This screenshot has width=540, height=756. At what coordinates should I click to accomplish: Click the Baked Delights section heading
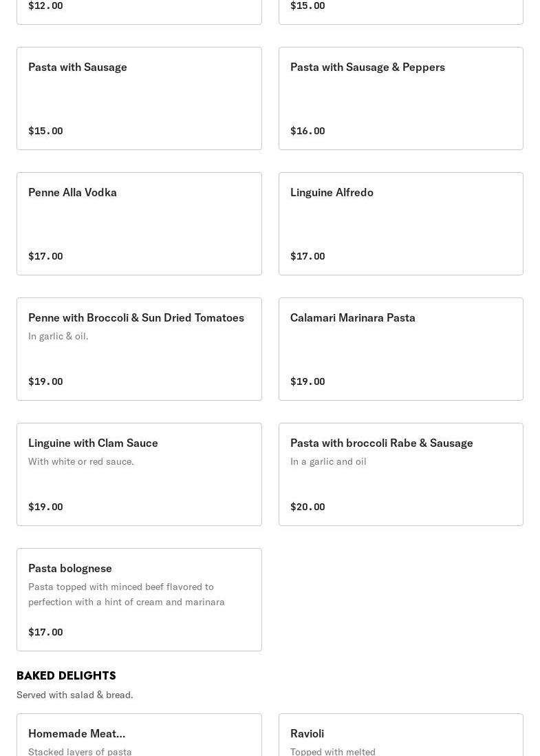click(x=66, y=675)
